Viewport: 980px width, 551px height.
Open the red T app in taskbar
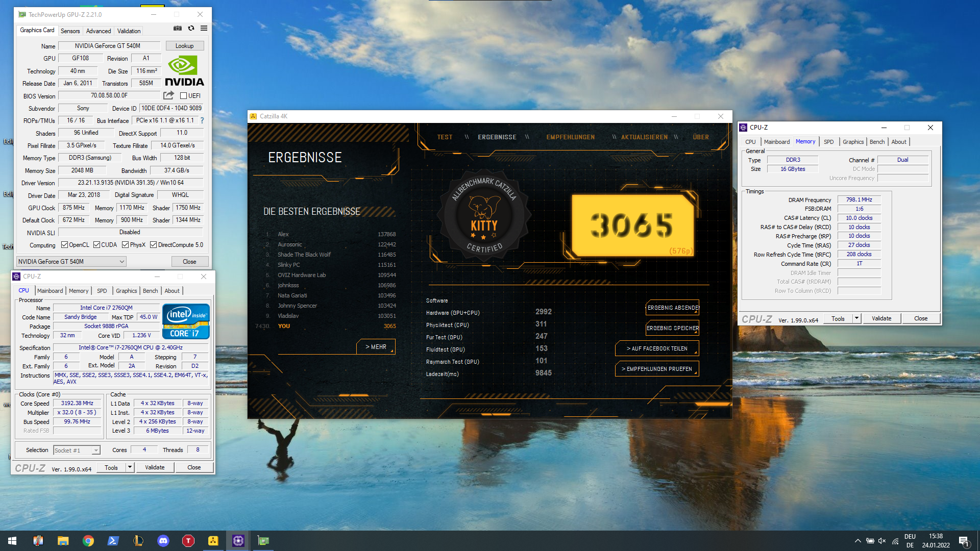click(188, 541)
